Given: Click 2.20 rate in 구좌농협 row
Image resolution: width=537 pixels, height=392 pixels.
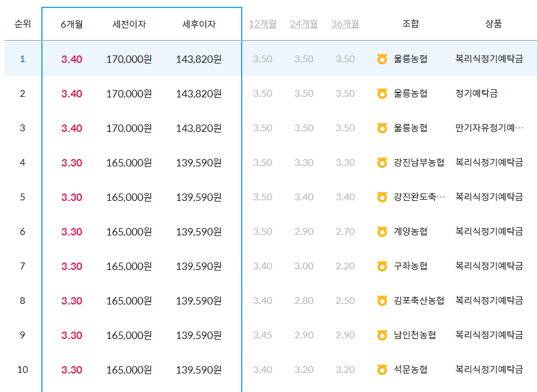Looking at the screenshot, I should [x=345, y=266].
